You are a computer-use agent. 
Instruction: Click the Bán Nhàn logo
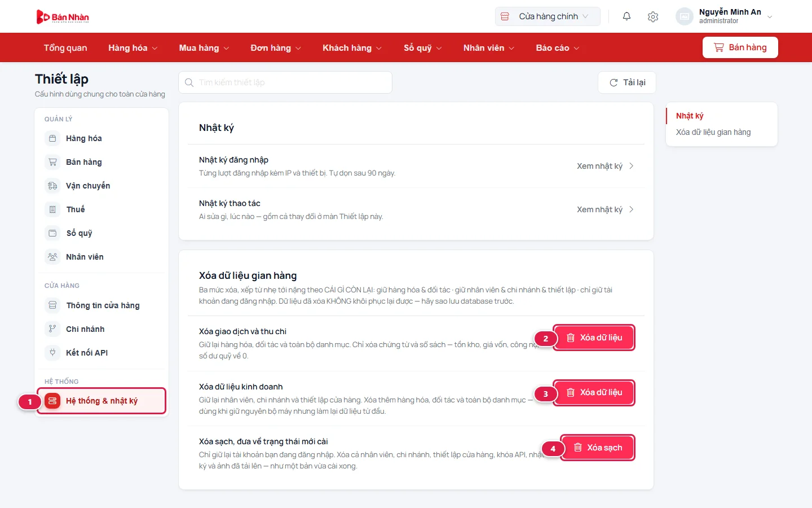[x=63, y=17]
